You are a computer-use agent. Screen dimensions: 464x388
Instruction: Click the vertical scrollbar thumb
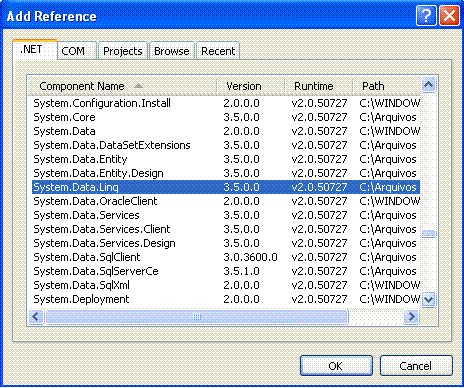click(x=428, y=233)
